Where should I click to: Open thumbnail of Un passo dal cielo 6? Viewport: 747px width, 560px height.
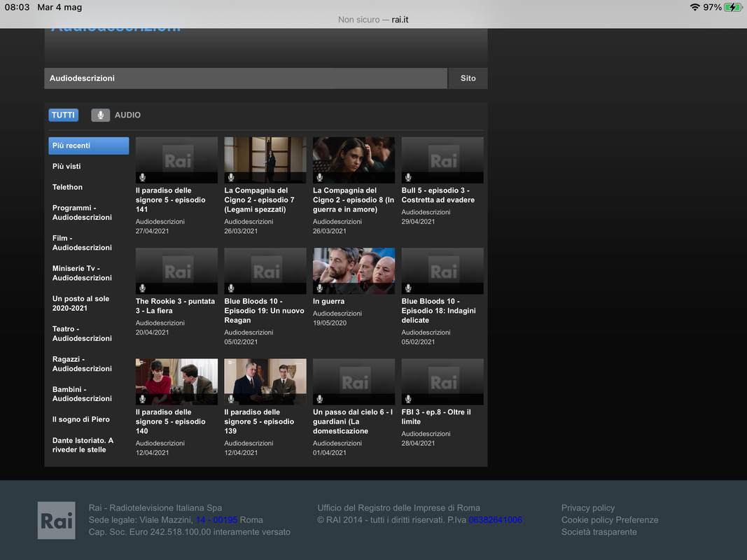(354, 382)
